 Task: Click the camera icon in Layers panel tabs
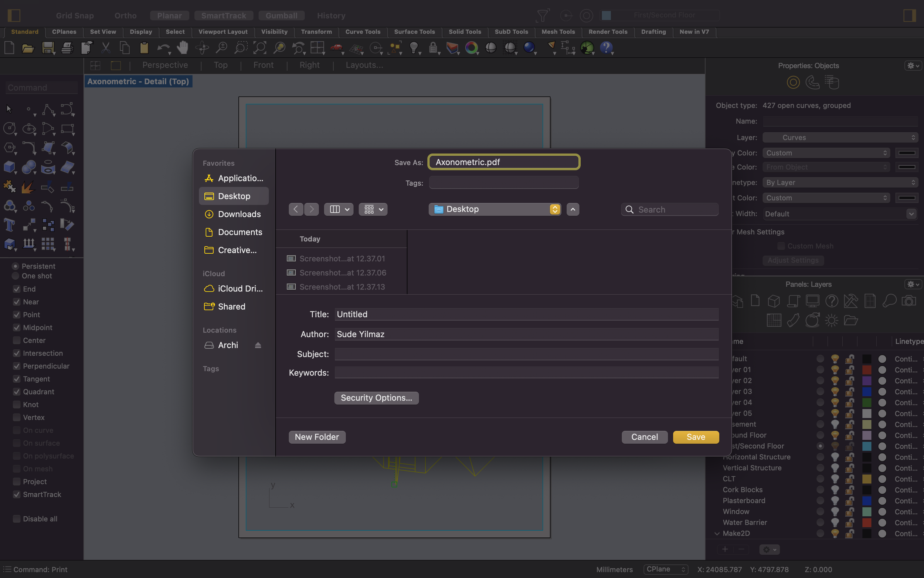(909, 301)
